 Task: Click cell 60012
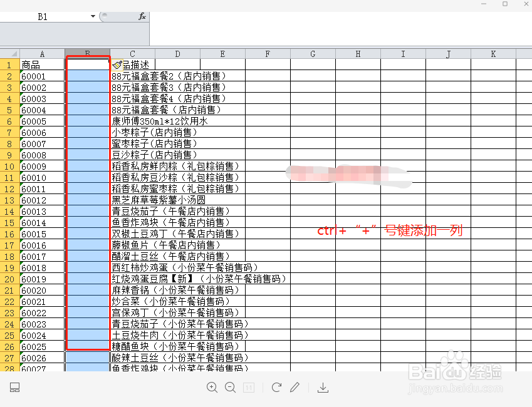click(42, 200)
